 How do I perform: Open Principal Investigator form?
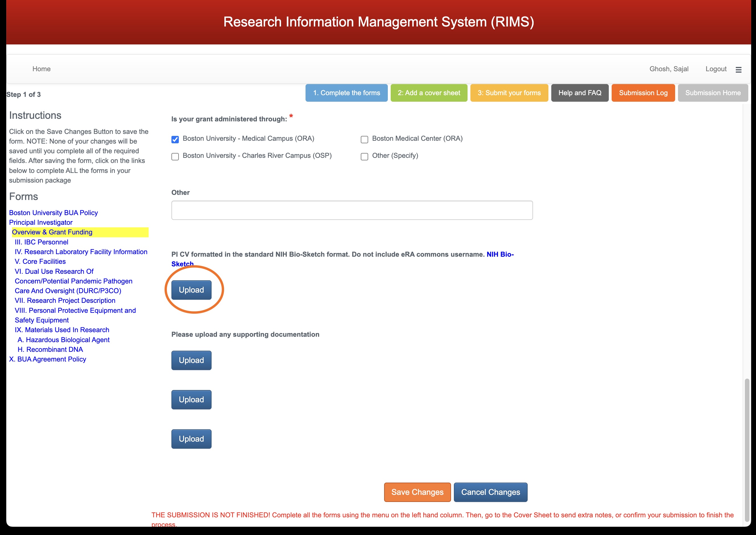[41, 222]
